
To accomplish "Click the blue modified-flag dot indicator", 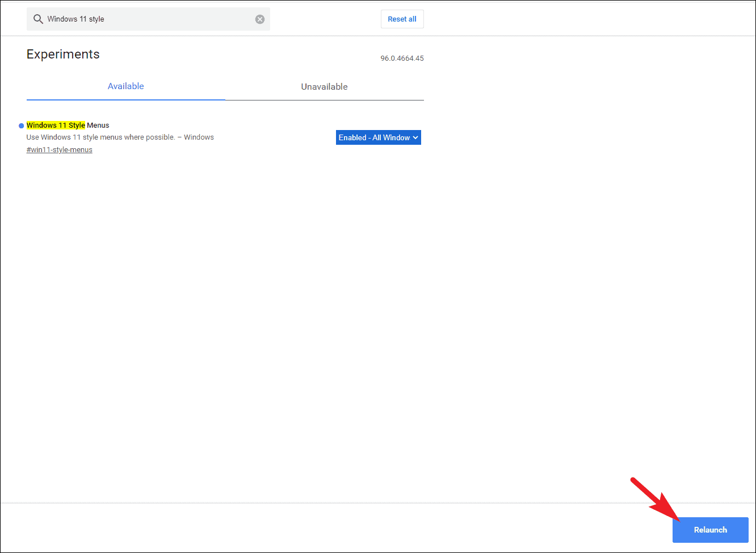I will 22,125.
